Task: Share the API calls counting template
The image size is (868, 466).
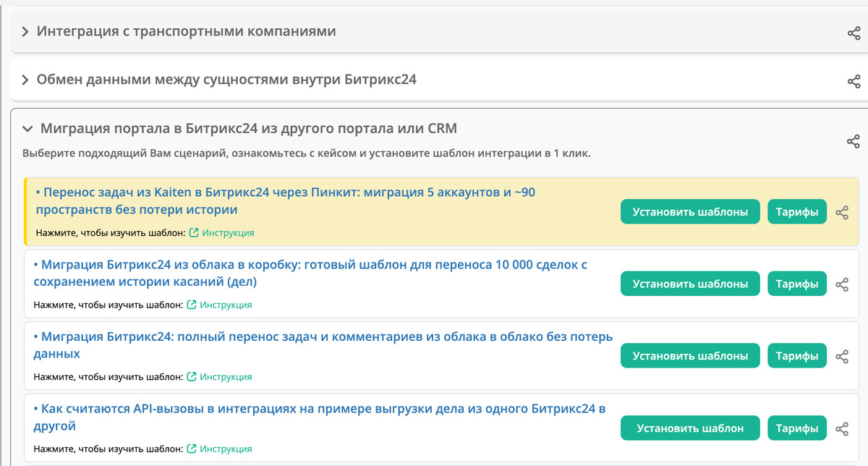Action: click(x=842, y=428)
